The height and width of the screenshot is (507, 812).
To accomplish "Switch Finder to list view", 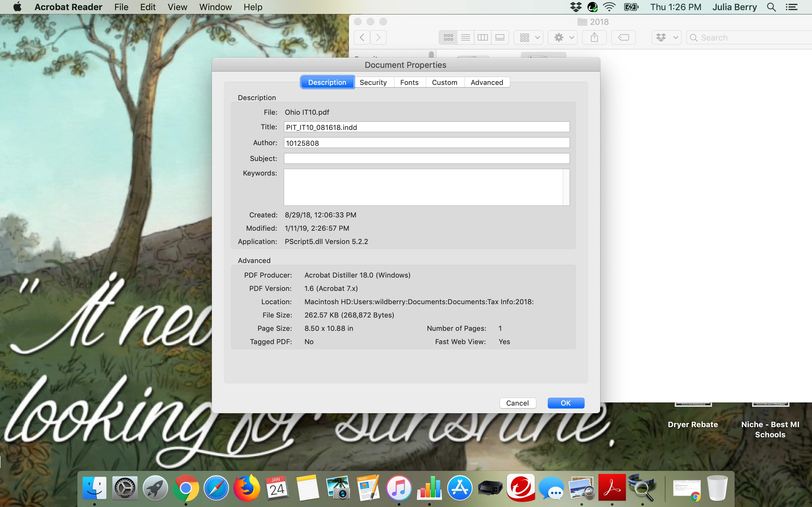I will click(x=465, y=37).
